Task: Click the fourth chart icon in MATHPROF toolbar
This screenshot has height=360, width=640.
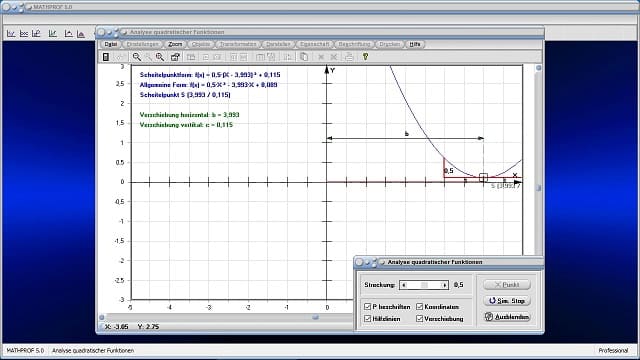Action: point(53,34)
